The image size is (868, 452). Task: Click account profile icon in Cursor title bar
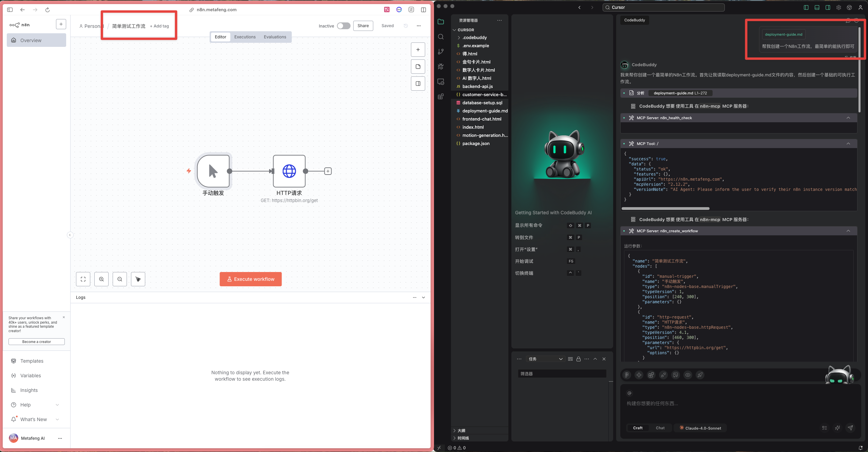[x=861, y=7]
